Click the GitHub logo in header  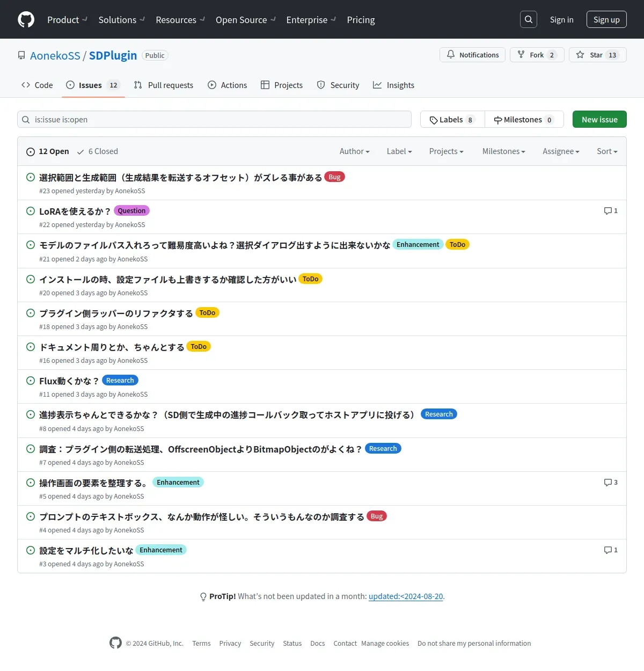click(26, 19)
